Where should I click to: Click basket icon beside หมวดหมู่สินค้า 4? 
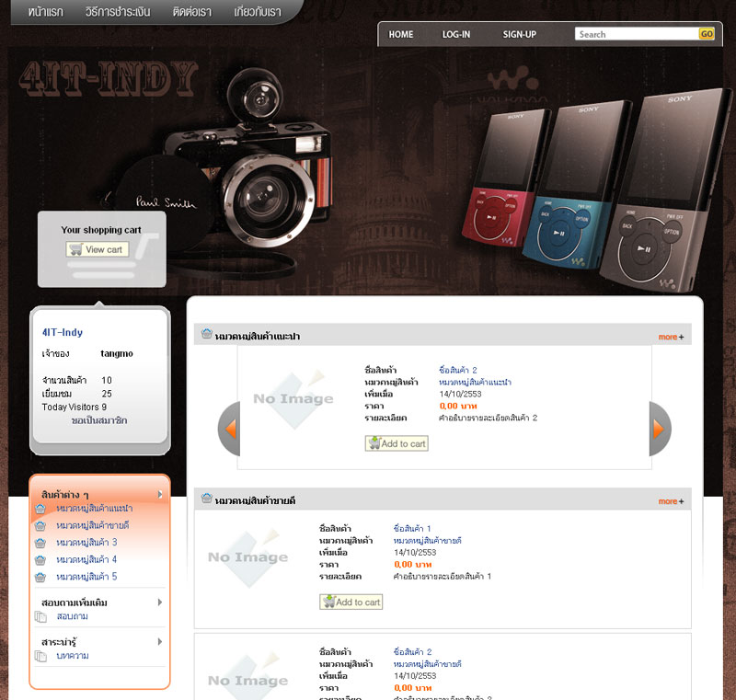pyautogui.click(x=40, y=559)
